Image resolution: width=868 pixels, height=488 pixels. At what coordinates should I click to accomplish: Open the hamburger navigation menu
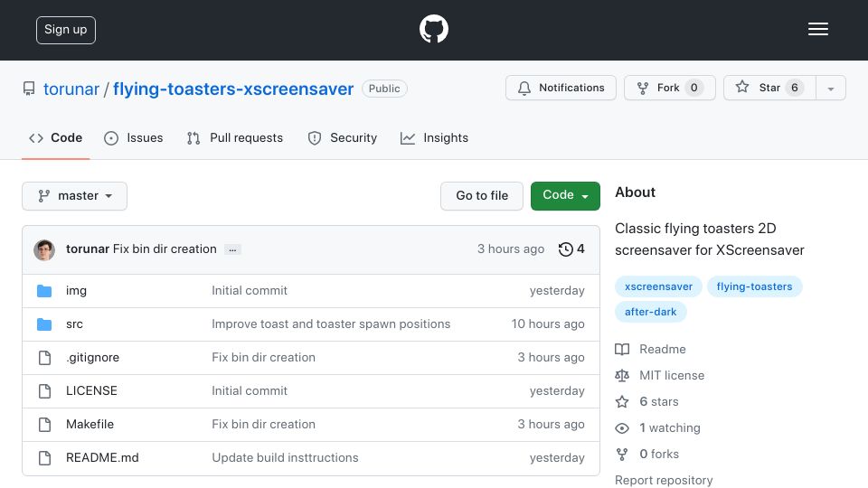click(817, 29)
